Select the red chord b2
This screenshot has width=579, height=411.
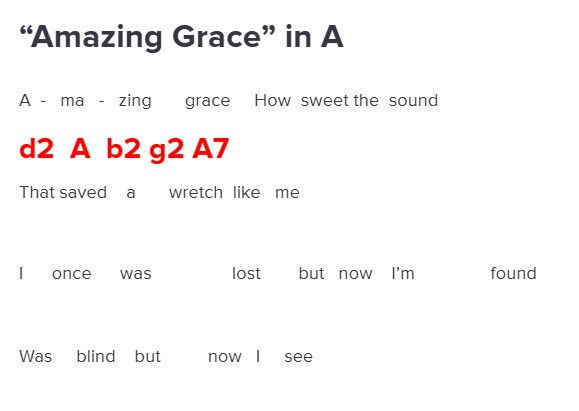[x=123, y=149]
